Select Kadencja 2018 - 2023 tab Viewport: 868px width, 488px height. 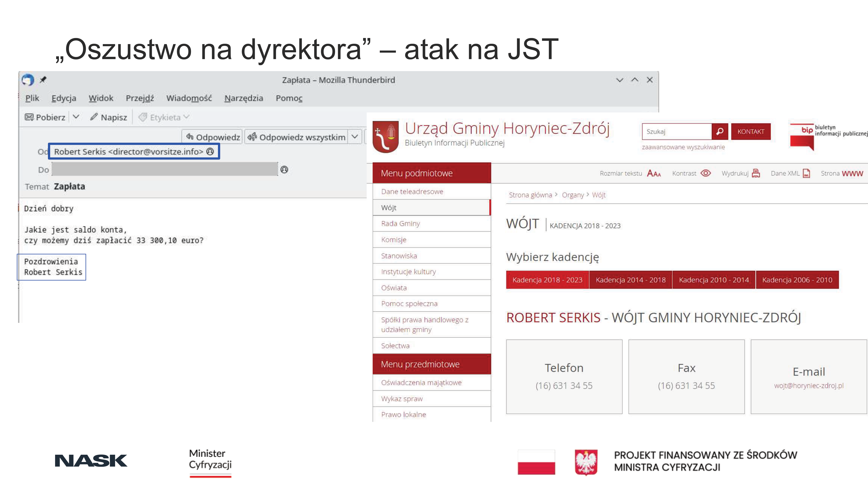pyautogui.click(x=547, y=280)
